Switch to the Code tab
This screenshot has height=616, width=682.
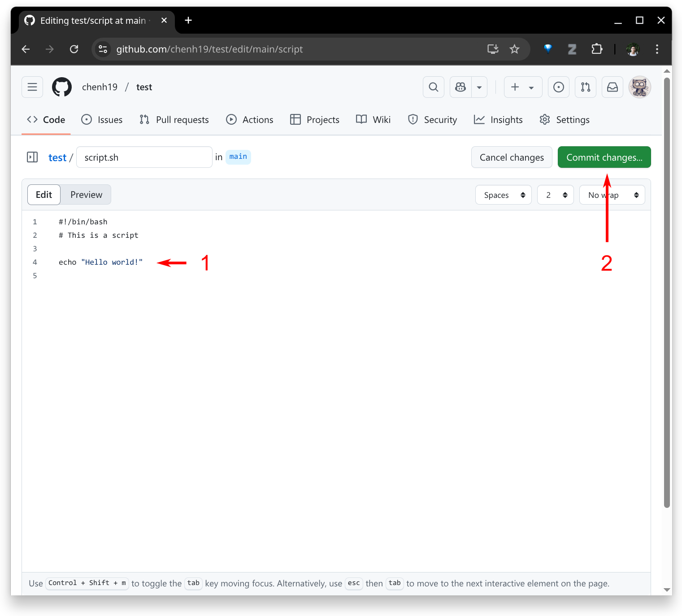46,120
